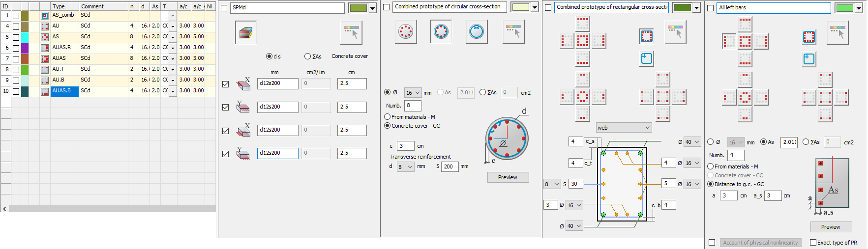
Task: Select the ring cross-section with rebars icon
Action: point(441,32)
